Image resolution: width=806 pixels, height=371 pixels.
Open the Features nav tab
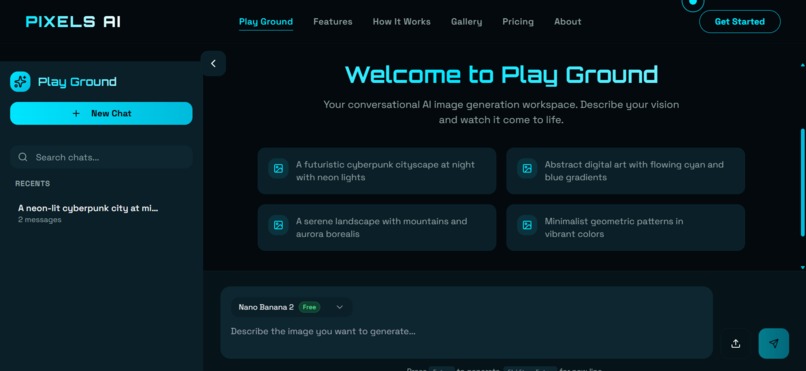pyautogui.click(x=333, y=22)
